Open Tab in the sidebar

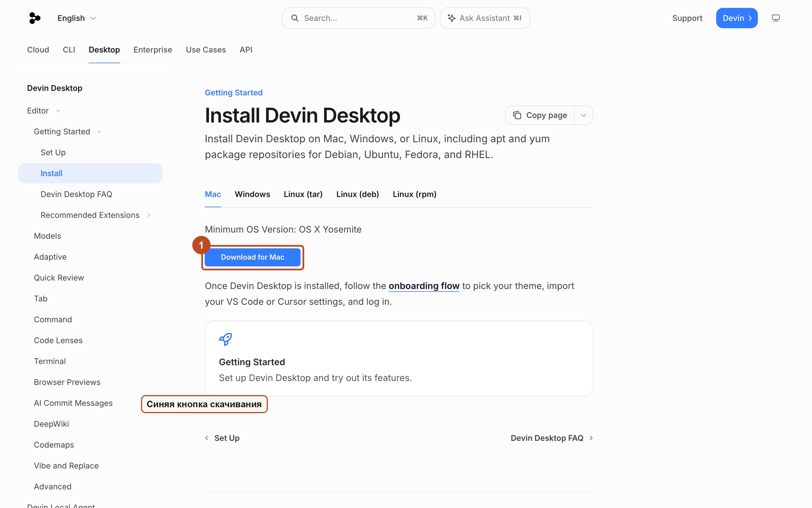41,299
